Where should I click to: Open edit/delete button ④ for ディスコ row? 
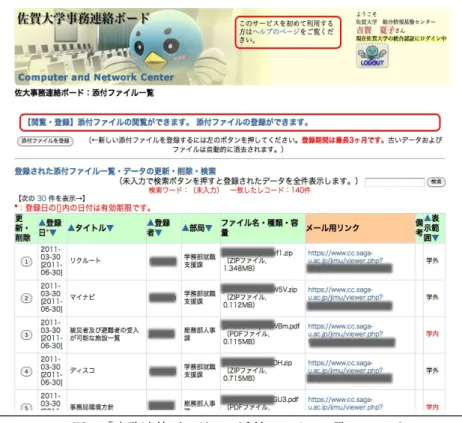(x=26, y=371)
